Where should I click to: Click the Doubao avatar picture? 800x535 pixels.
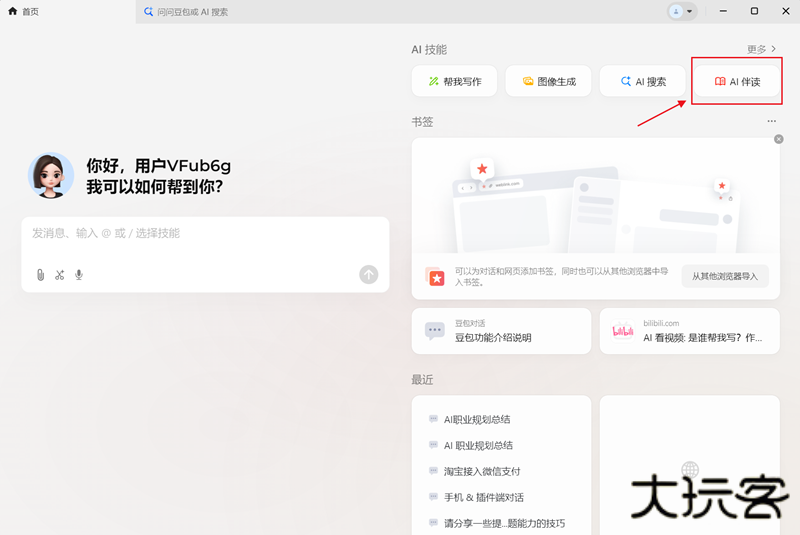tap(51, 176)
